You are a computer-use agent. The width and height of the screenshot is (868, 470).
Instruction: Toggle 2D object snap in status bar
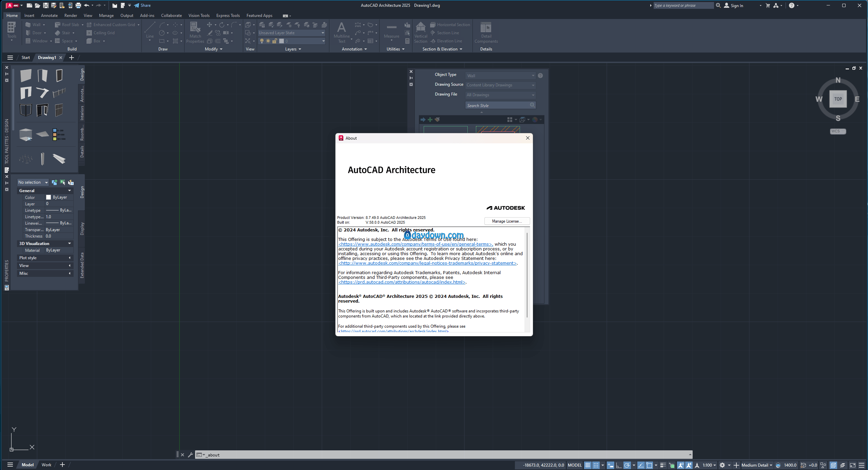(649, 465)
